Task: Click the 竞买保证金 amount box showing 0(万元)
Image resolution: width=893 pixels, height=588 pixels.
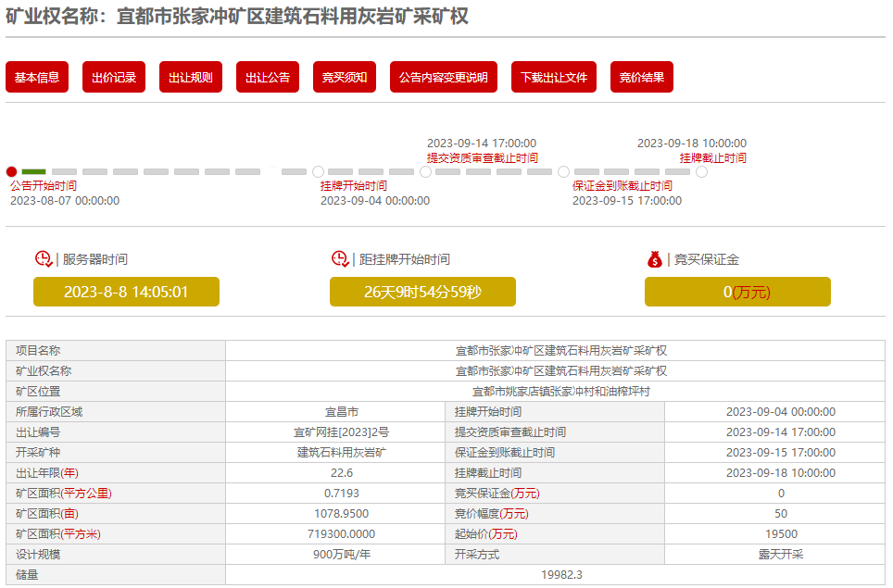Action: point(737,292)
